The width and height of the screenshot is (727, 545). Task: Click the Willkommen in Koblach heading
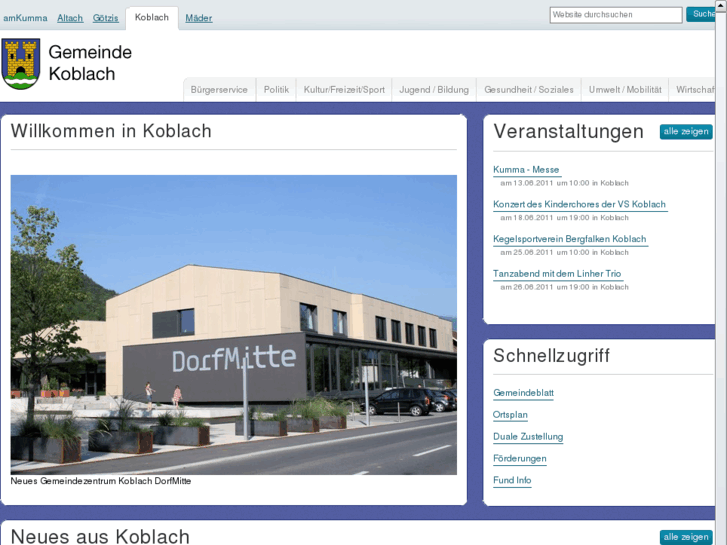pos(111,131)
